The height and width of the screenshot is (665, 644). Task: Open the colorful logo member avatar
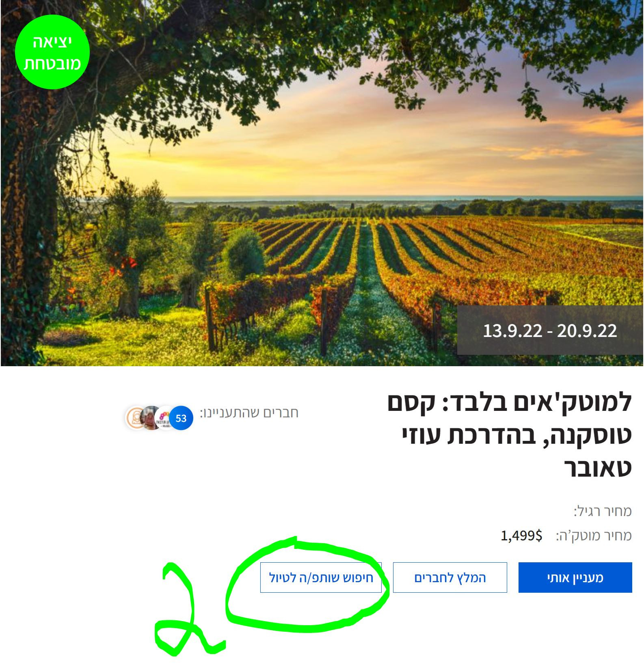[163, 418]
